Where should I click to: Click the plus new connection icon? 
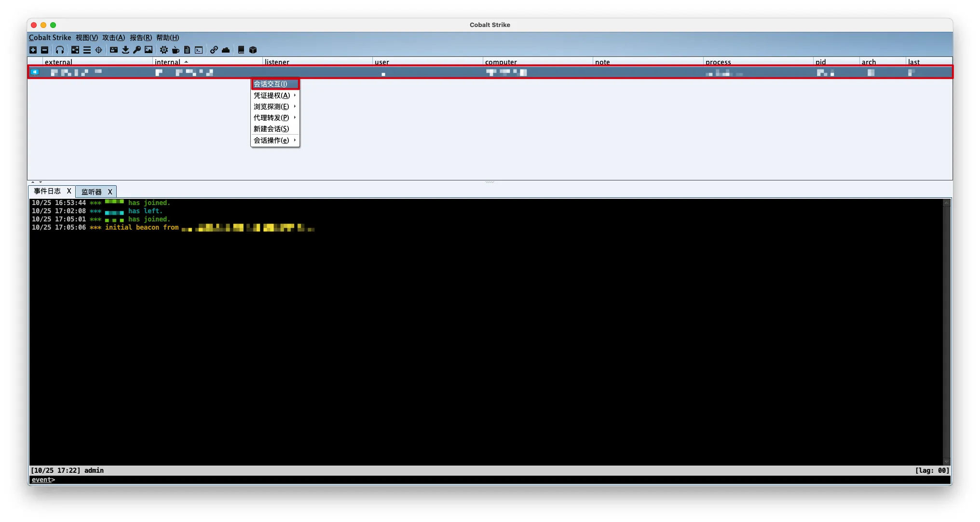pyautogui.click(x=33, y=50)
